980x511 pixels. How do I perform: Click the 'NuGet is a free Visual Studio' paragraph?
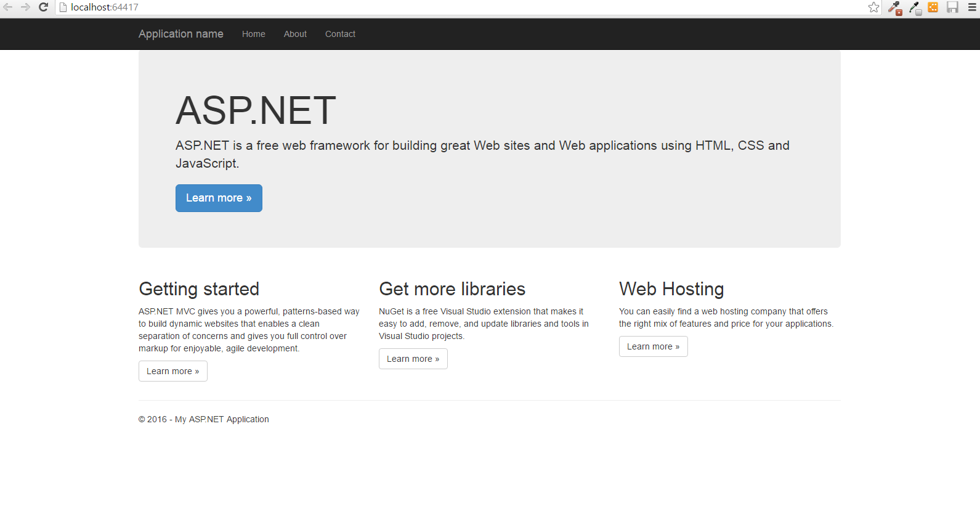click(x=484, y=324)
